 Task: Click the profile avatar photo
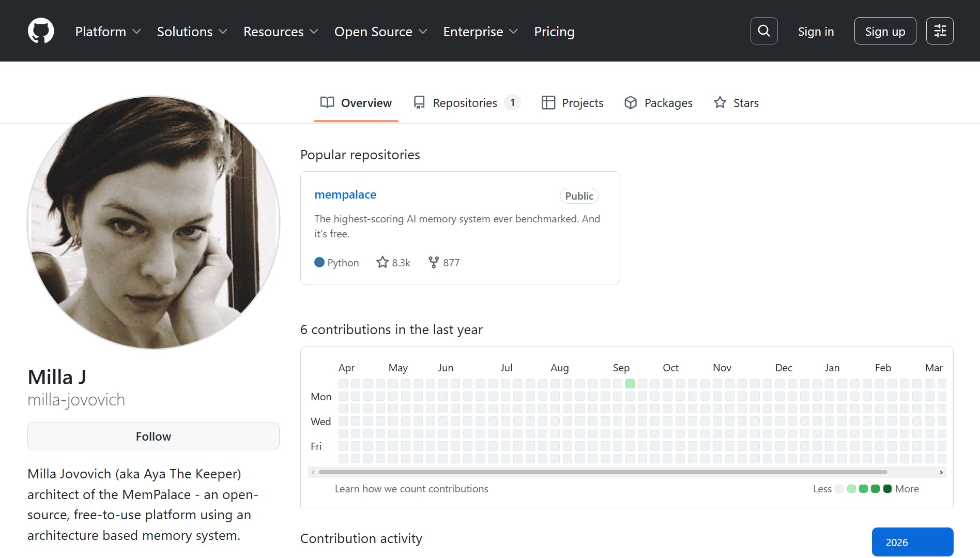click(154, 222)
